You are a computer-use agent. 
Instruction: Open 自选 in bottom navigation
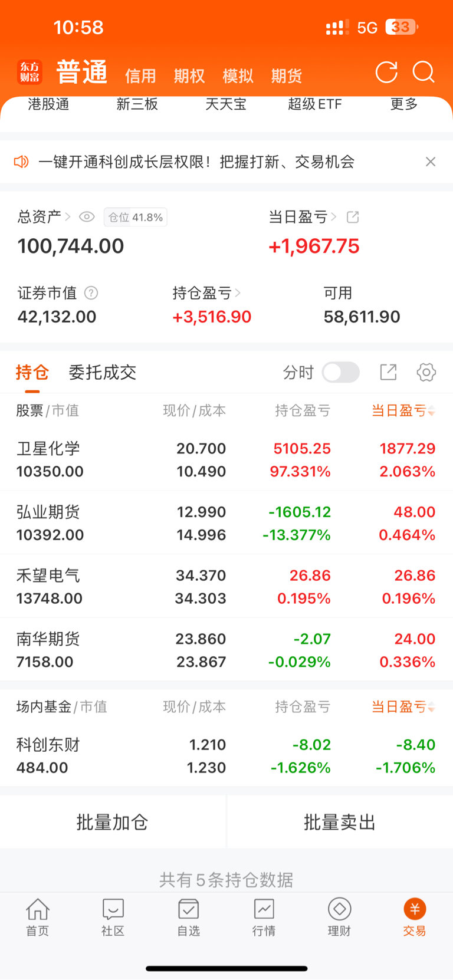coord(188,917)
